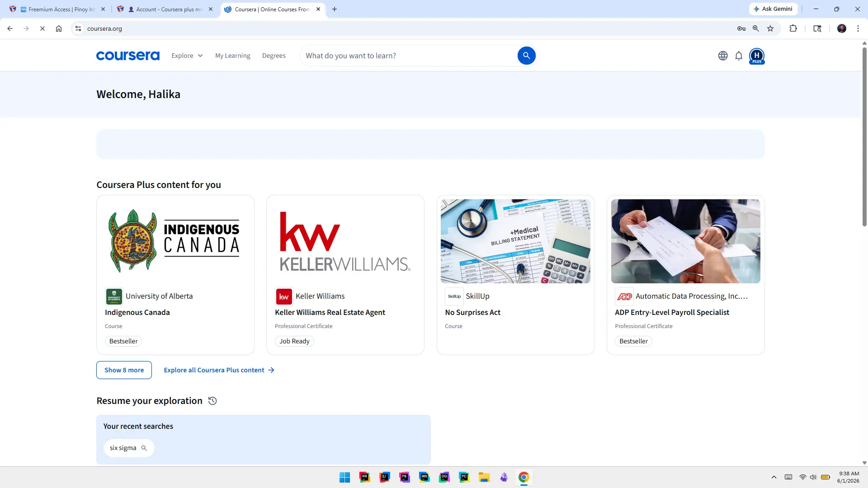Open the Chrome three-dot menu

(x=858, y=28)
